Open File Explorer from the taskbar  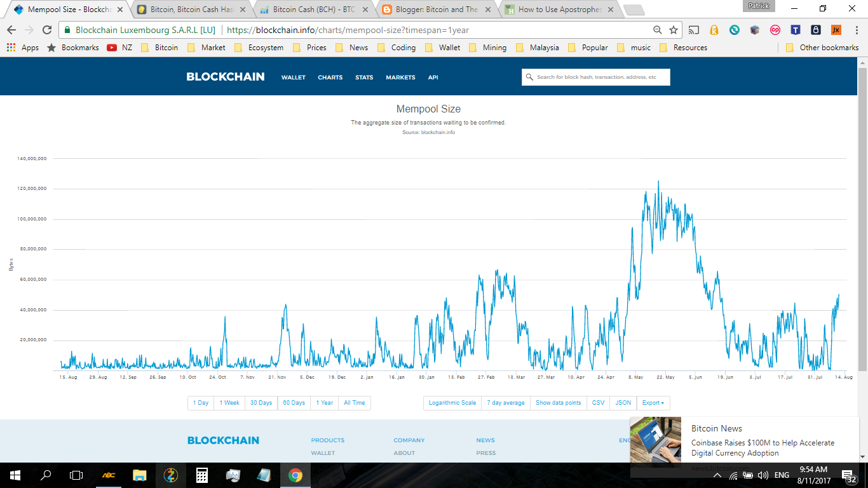[140, 475]
